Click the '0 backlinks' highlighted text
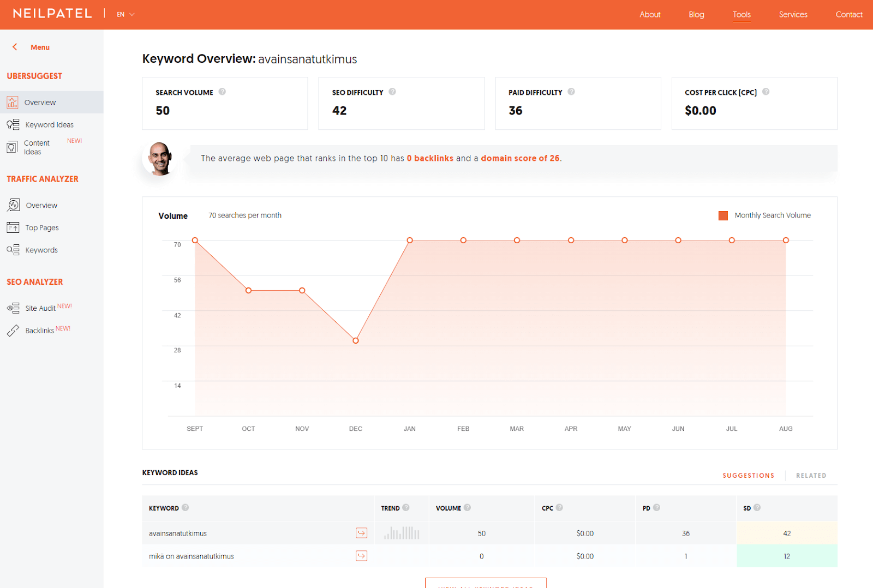This screenshot has height=588, width=873. 430,158
